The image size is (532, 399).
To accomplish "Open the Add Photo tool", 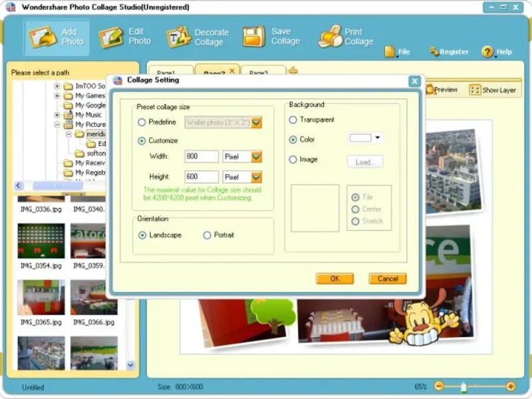I will tap(57, 37).
